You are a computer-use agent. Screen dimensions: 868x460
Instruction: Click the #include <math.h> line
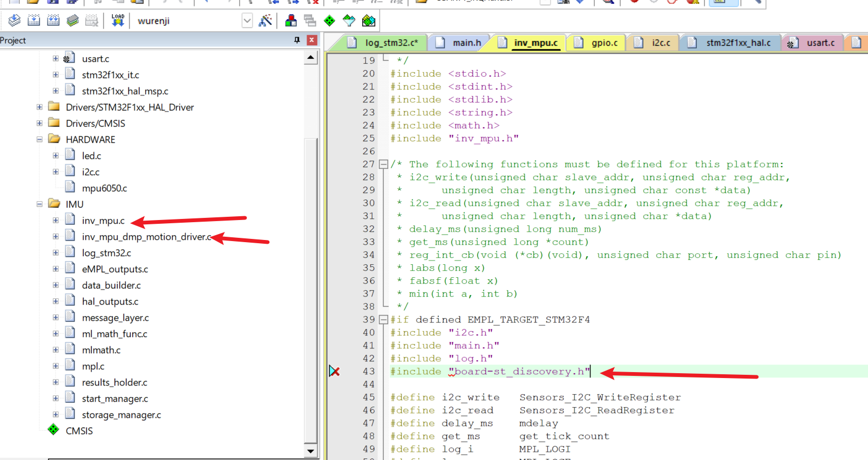point(444,125)
